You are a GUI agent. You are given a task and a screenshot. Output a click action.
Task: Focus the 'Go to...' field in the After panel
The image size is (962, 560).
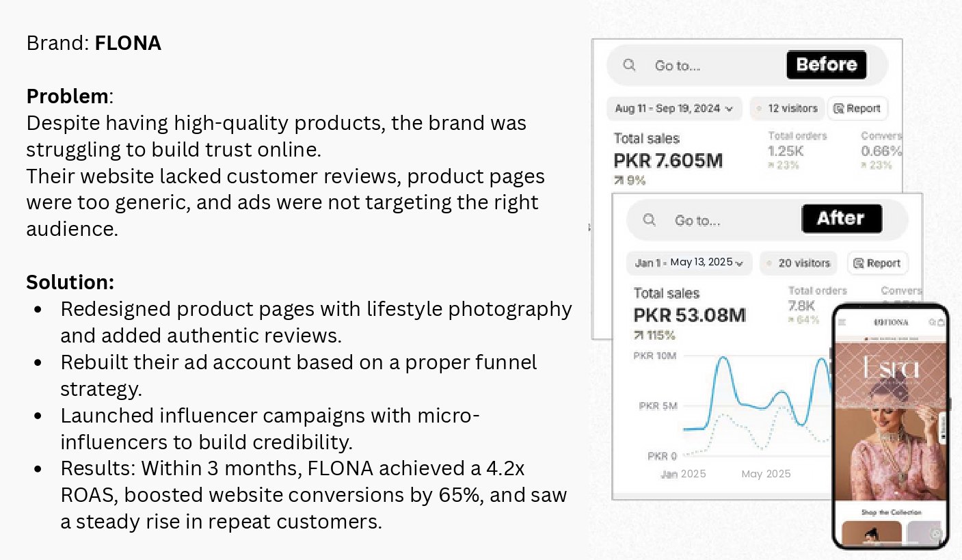tap(725, 220)
